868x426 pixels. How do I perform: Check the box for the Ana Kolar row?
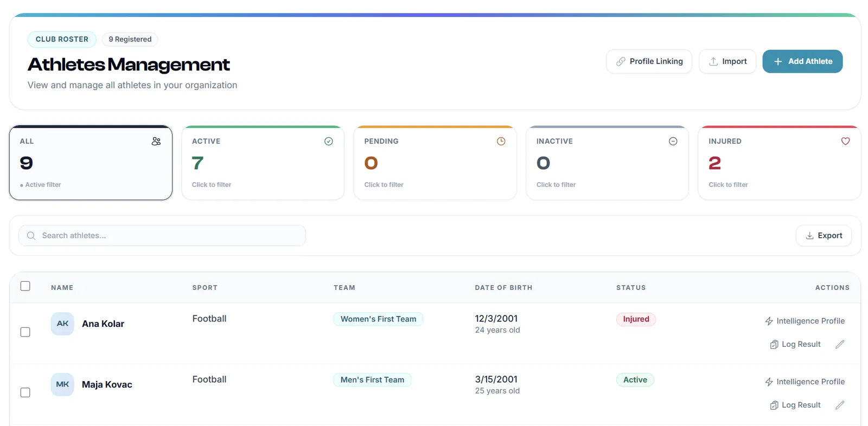click(25, 332)
